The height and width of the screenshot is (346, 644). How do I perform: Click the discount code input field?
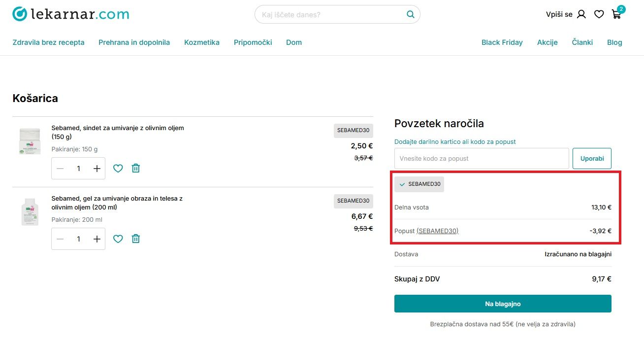coord(481,159)
